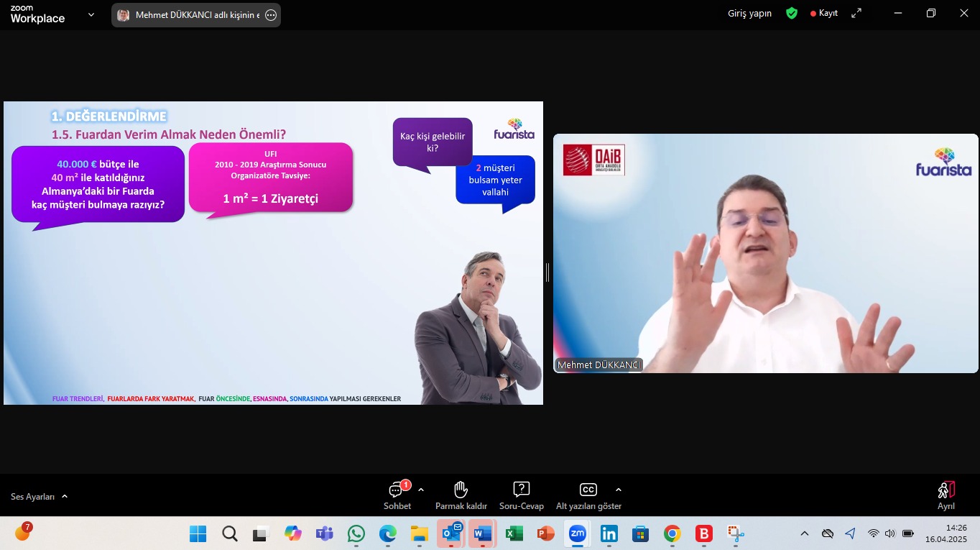The image size is (980, 550).
Task: Select the Mehmet DÜKKANCI screen share tab
Action: [x=195, y=15]
